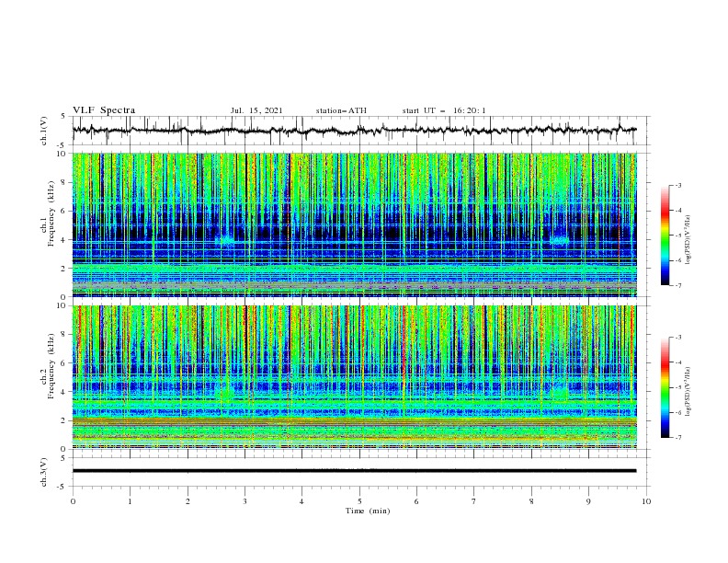Click time axis tick label "9"

tap(588, 501)
